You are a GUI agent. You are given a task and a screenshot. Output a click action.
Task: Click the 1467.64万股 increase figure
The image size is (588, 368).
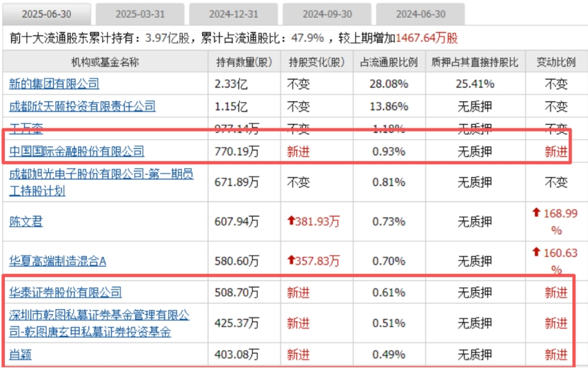[x=426, y=38]
